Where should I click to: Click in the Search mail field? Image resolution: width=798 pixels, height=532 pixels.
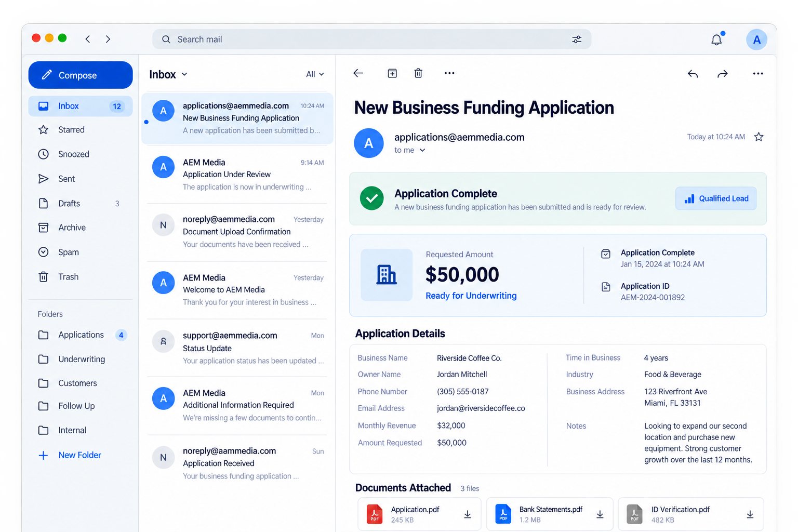tap(371, 39)
